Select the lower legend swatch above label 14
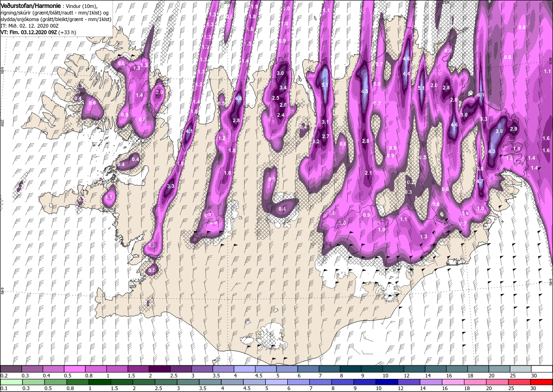The image size is (553, 392). (x=430, y=383)
